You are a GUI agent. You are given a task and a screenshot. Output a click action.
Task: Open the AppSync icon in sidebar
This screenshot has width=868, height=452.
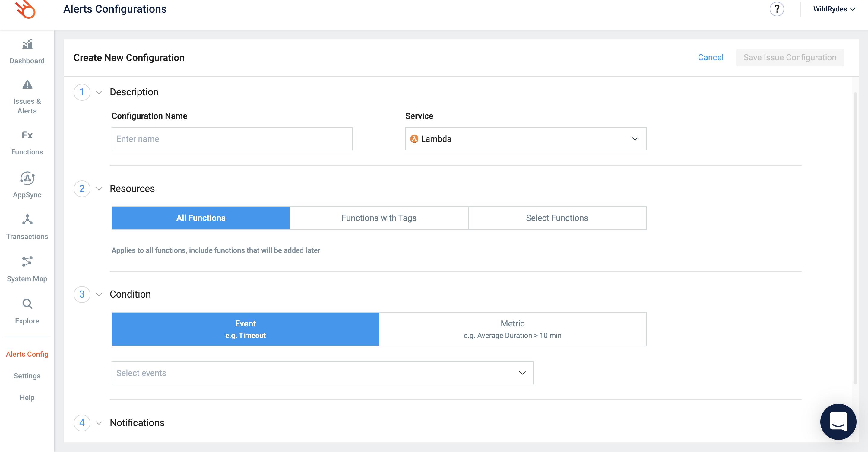[x=27, y=178]
